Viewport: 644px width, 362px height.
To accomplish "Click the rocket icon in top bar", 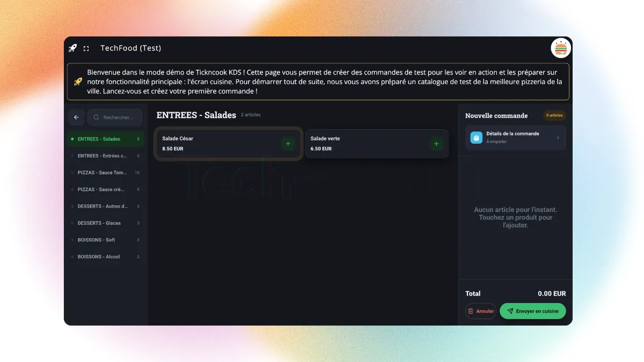I will 72,48.
